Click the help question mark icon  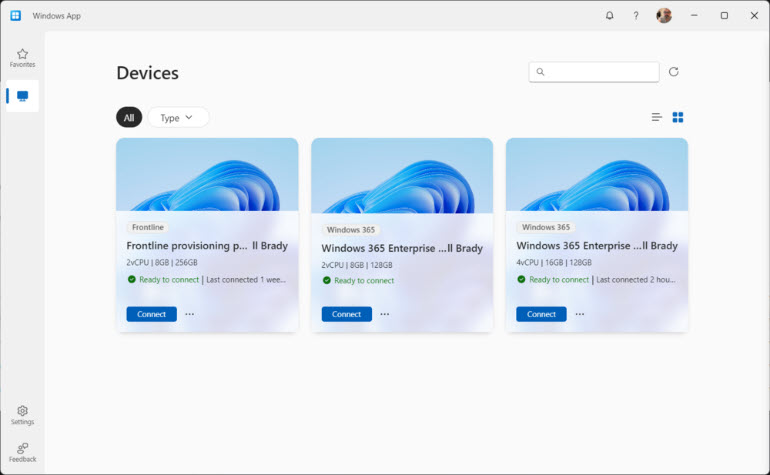[636, 15]
